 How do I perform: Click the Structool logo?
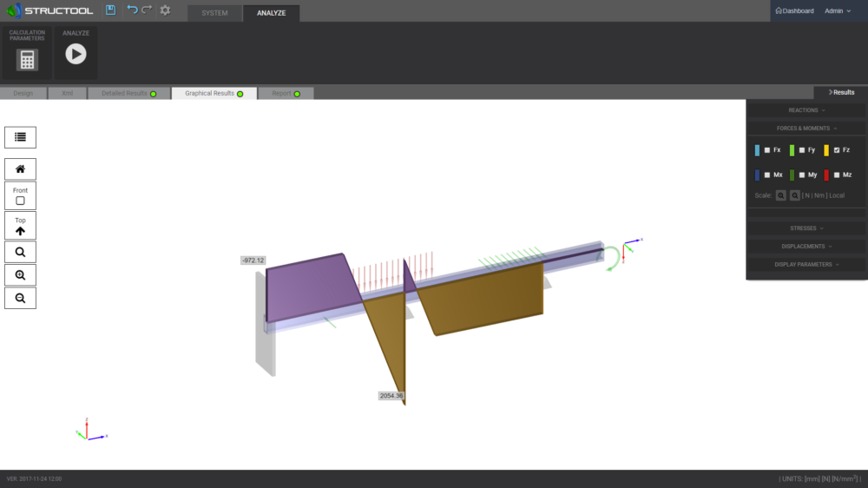pyautogui.click(x=49, y=10)
